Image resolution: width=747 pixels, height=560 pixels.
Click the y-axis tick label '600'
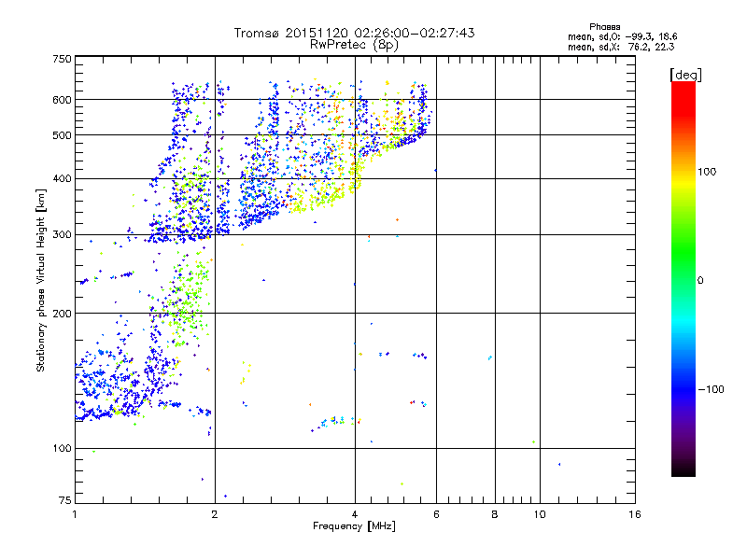tap(62, 100)
